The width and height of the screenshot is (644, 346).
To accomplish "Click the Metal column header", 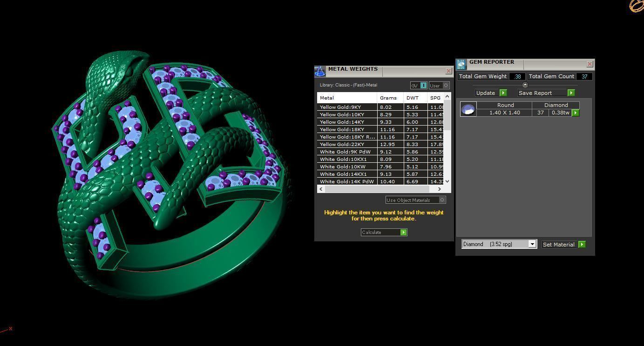I will click(347, 98).
